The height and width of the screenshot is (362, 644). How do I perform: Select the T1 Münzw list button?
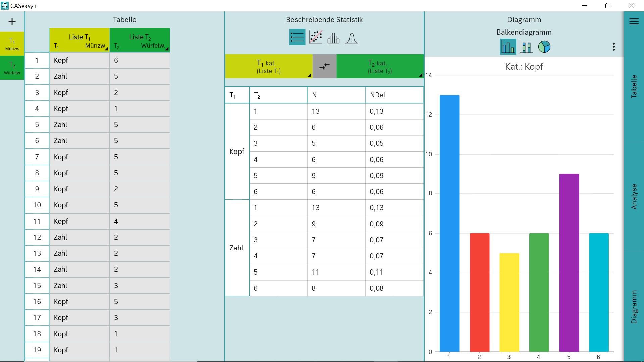click(x=12, y=44)
